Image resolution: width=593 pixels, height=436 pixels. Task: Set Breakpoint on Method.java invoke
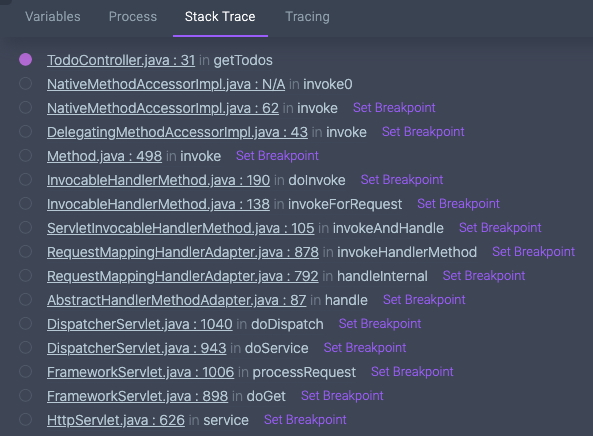(x=277, y=156)
